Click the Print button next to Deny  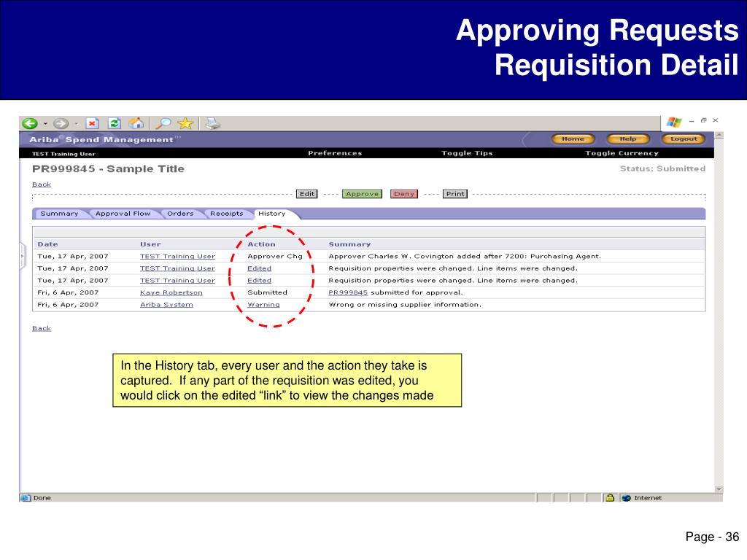click(x=455, y=194)
